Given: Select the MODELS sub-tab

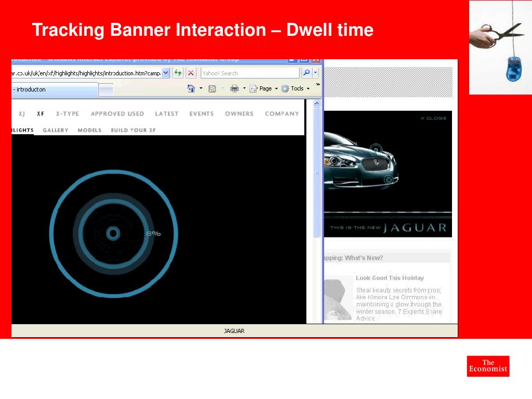Looking at the screenshot, I should pos(89,130).
